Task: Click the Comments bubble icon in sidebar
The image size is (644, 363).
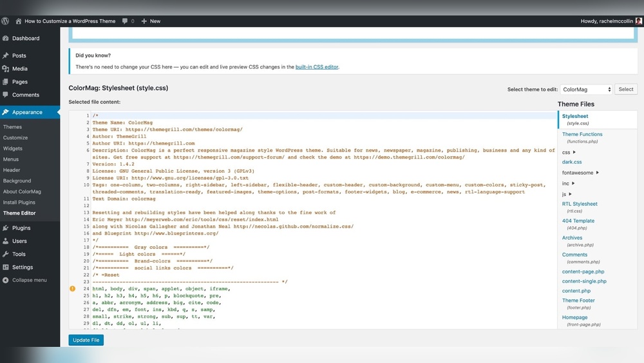Action: [x=6, y=95]
